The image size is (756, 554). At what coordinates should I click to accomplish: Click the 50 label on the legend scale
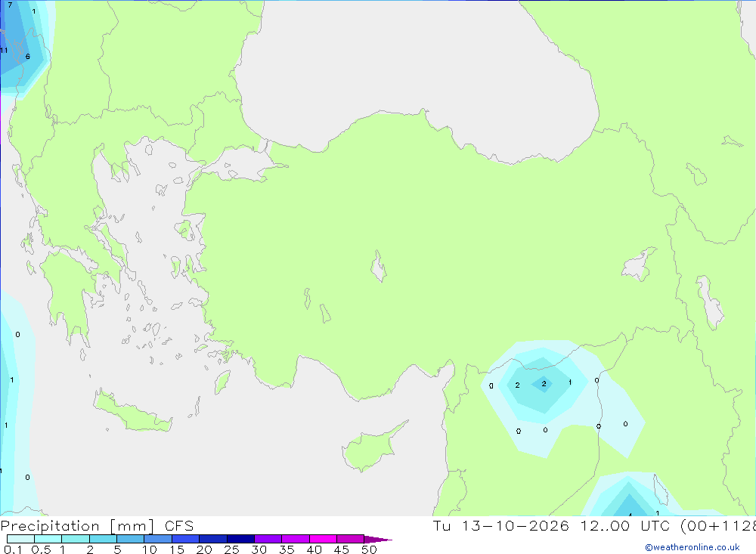click(x=369, y=549)
